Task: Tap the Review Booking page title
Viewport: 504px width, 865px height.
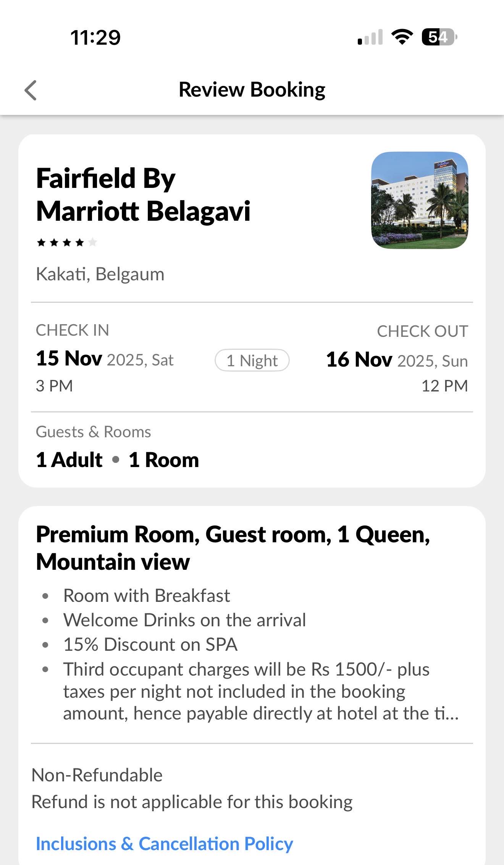Action: [x=252, y=90]
